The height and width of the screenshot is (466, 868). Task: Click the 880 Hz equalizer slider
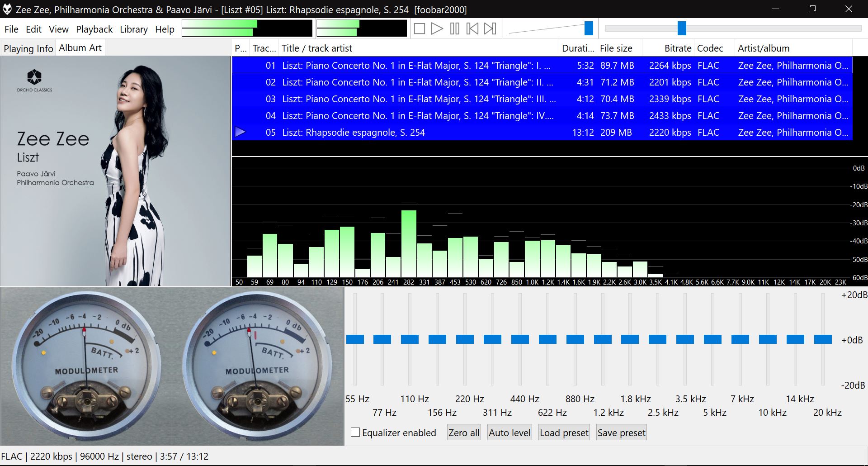[575, 339]
